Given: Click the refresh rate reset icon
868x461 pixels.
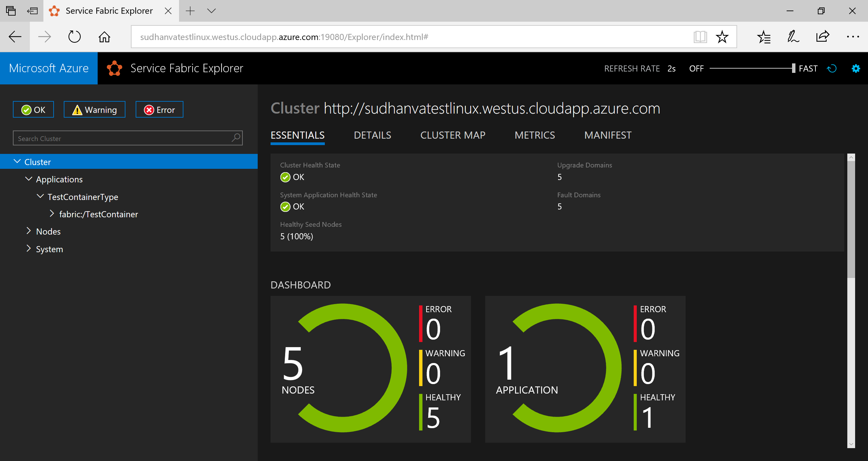Looking at the screenshot, I should click(832, 68).
